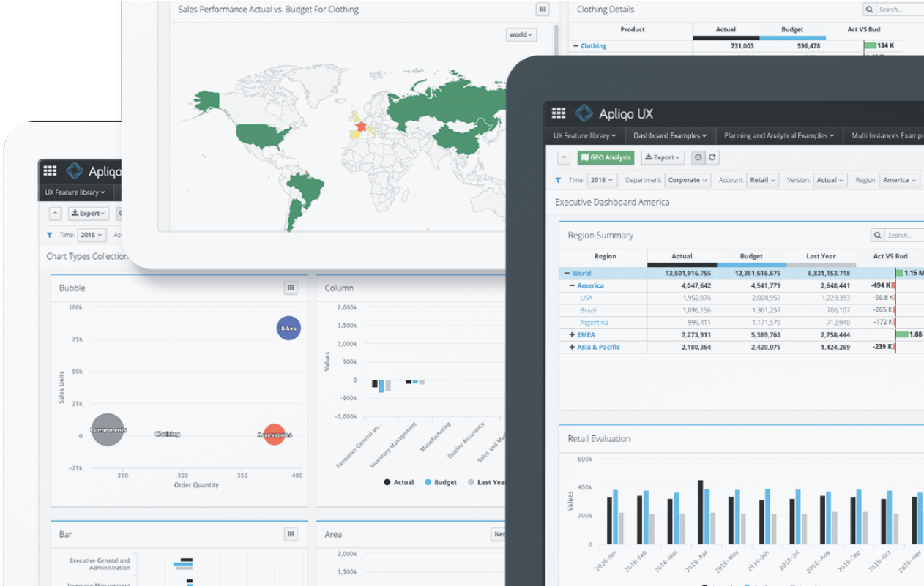Click the Clothing Actual value 731,003
924x586 pixels.
742,46
